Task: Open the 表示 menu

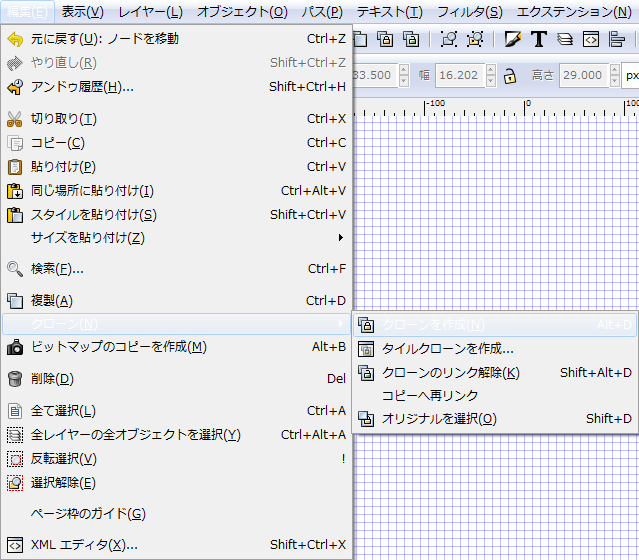Action: pyautogui.click(x=82, y=12)
